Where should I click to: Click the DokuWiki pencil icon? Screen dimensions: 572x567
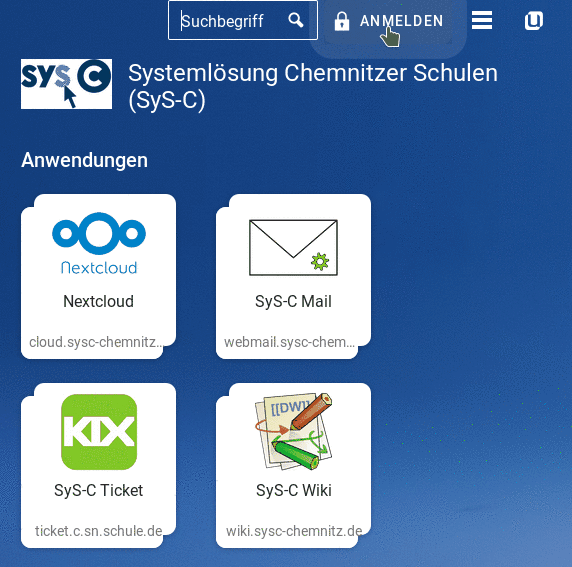coord(293,432)
